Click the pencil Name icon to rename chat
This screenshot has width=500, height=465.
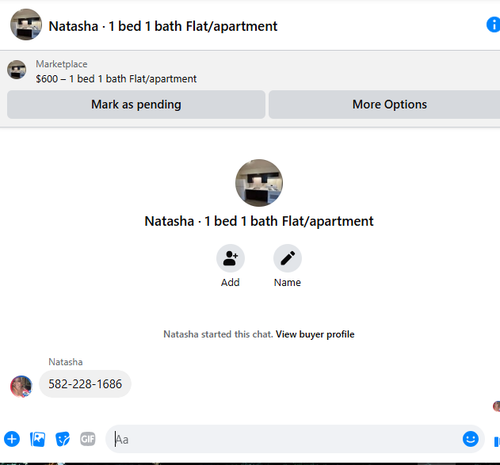[x=287, y=258]
